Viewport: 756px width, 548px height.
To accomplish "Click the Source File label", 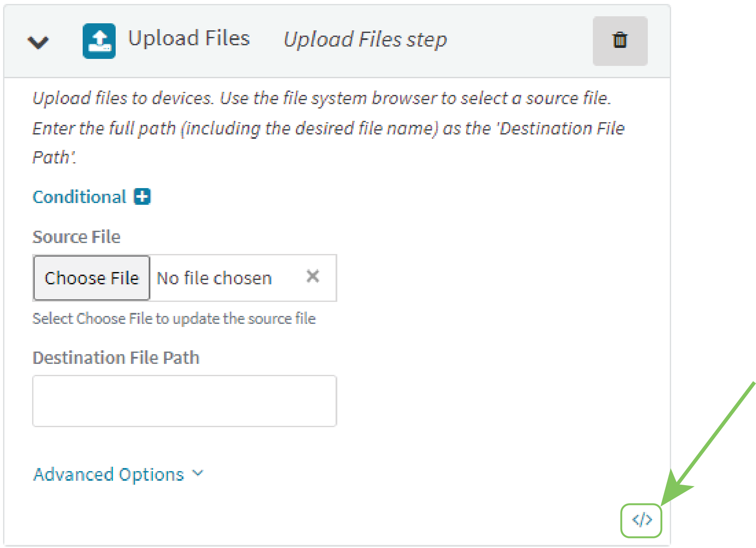I will 77,237.
